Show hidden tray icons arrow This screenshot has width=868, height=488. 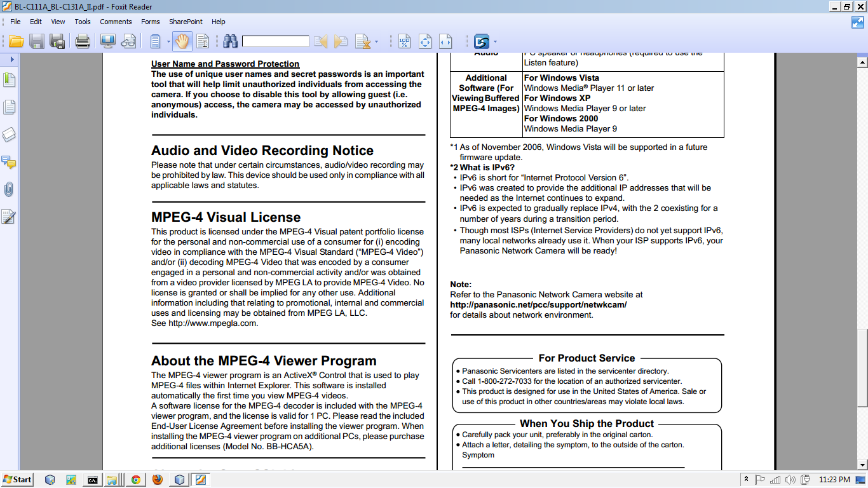[746, 480]
